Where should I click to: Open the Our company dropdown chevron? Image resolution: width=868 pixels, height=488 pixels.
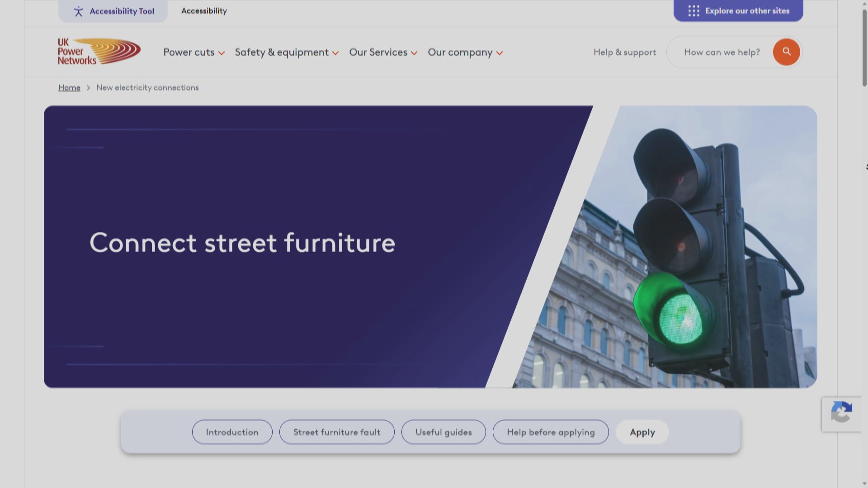(x=500, y=53)
